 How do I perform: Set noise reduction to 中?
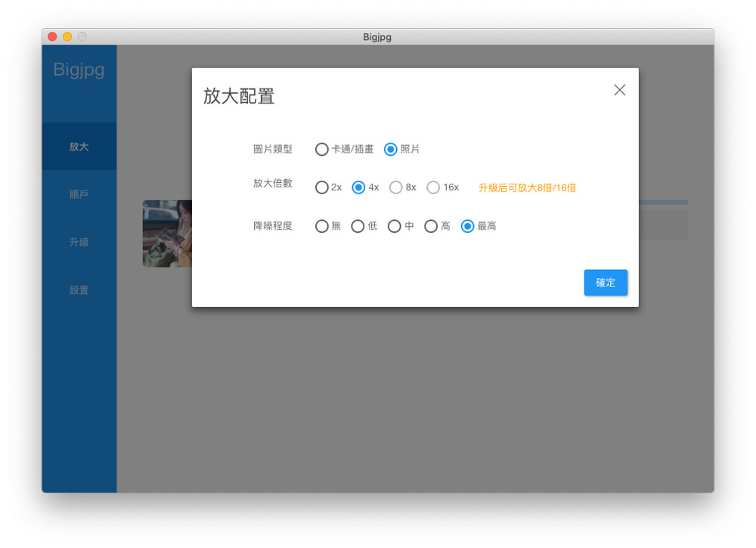click(395, 226)
